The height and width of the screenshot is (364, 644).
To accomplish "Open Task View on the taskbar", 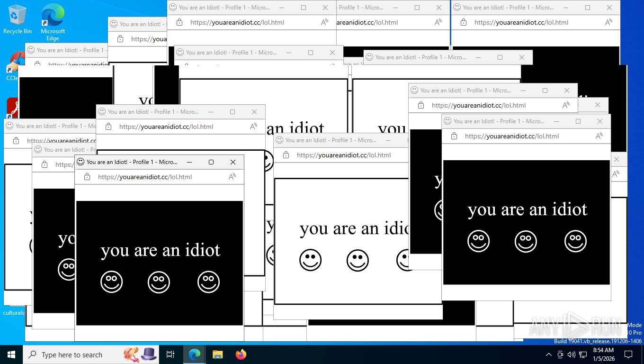I will (170, 355).
